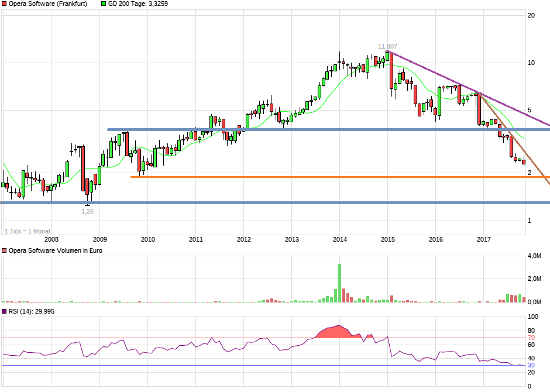Viewport: 550px width, 392px height.
Task: Click the 2014 year label on time axis
Action: [339, 239]
